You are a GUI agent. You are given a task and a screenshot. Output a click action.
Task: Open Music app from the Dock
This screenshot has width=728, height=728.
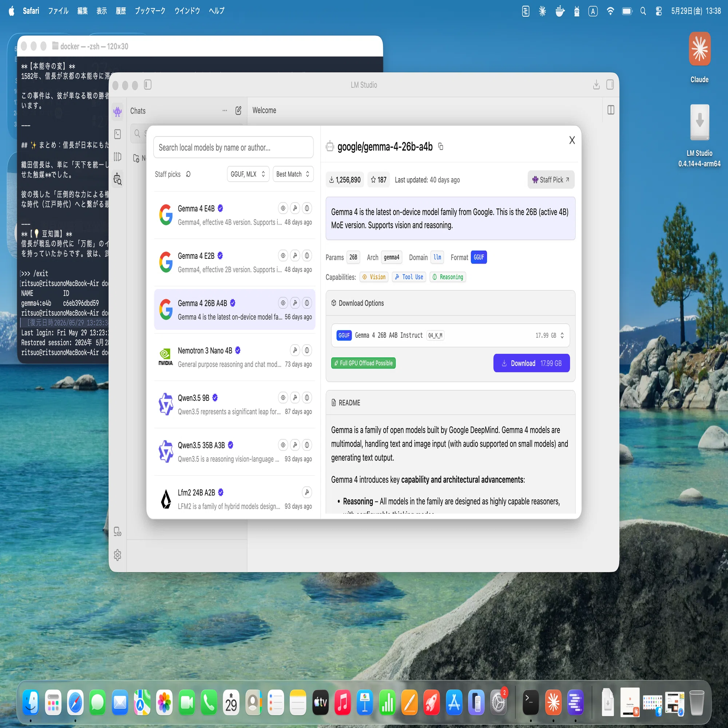click(343, 703)
